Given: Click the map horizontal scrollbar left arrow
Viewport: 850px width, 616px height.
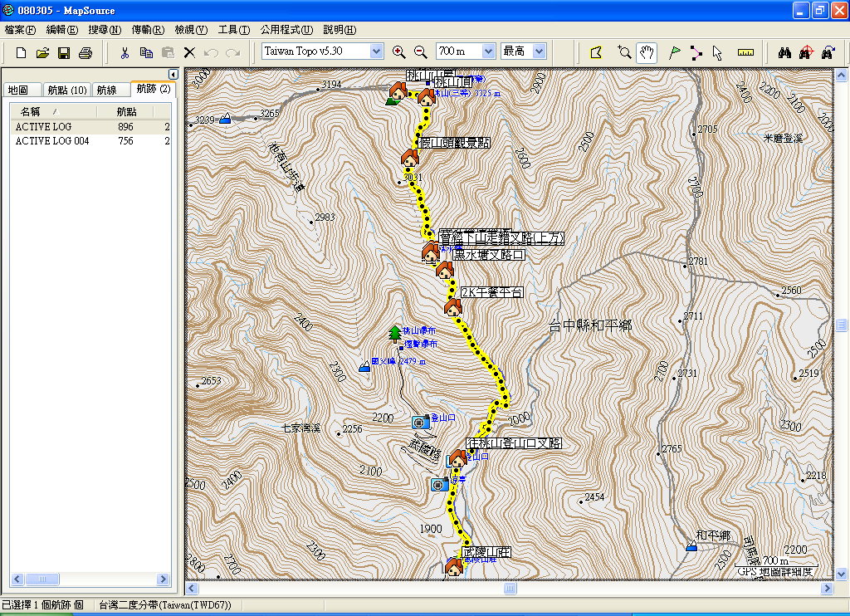Looking at the screenshot, I should (x=192, y=589).
